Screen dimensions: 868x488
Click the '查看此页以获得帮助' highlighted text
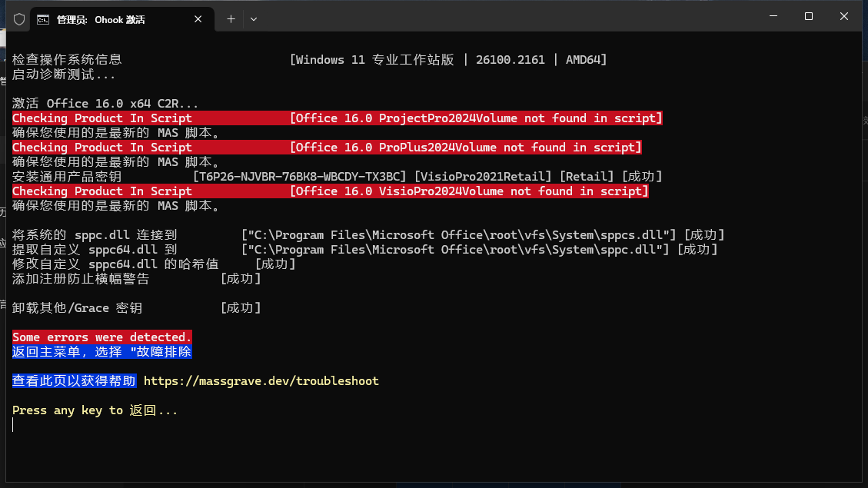[74, 380]
